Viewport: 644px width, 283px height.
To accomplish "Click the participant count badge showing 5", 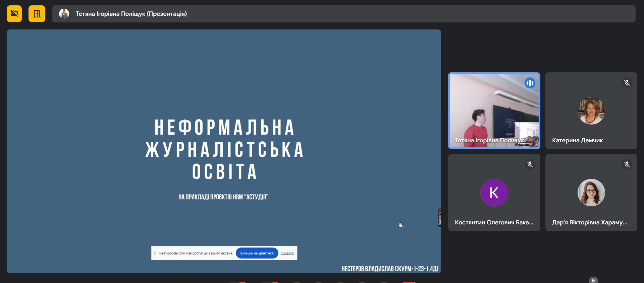I will (x=593, y=280).
